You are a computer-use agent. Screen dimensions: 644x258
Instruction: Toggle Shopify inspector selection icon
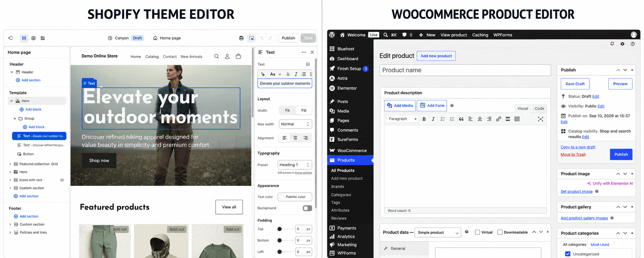pos(251,38)
